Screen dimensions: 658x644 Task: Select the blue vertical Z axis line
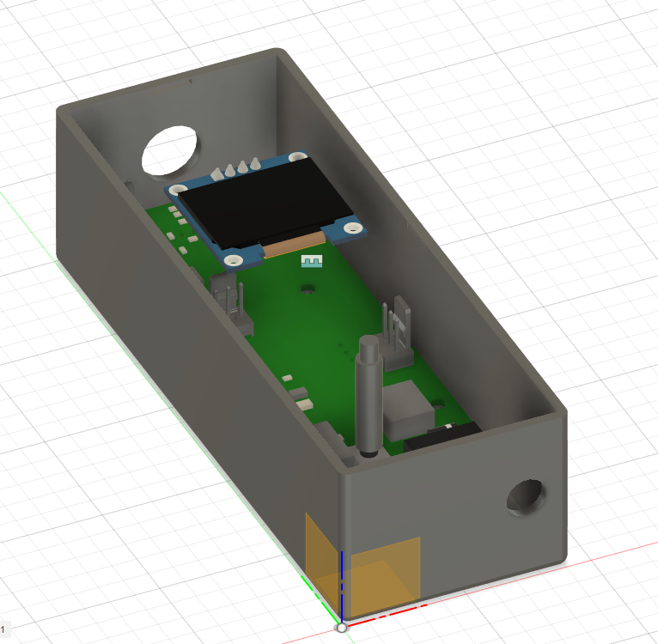(342, 584)
